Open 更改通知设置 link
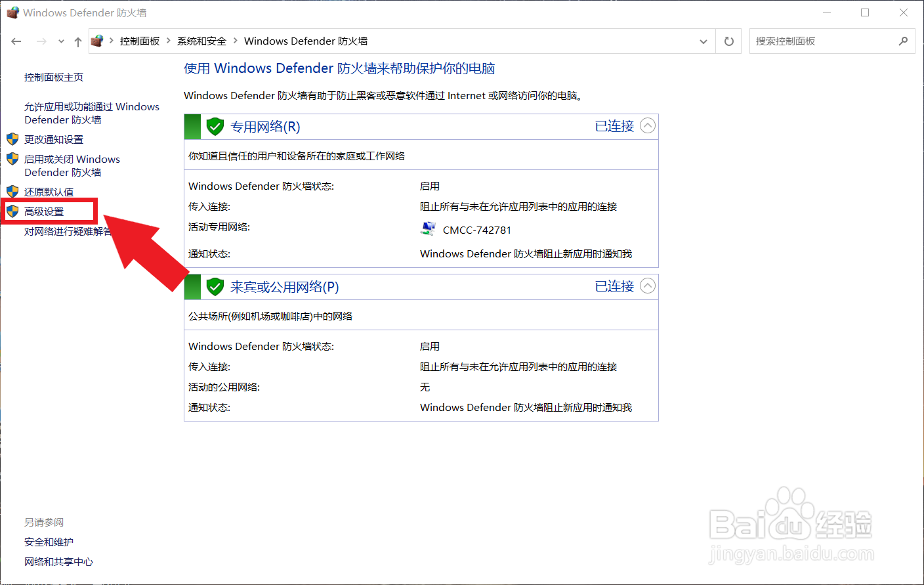This screenshot has width=924, height=585. click(x=54, y=139)
